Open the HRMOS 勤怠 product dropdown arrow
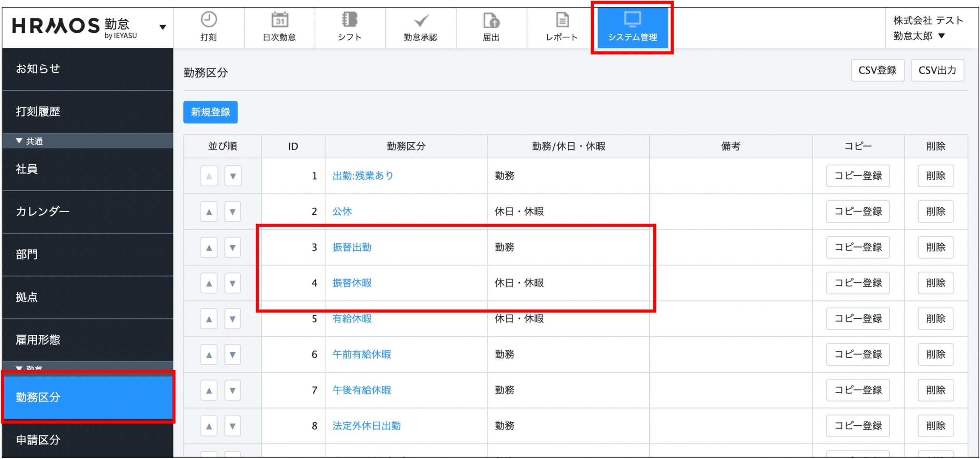This screenshot has height=459, width=980. (x=163, y=27)
